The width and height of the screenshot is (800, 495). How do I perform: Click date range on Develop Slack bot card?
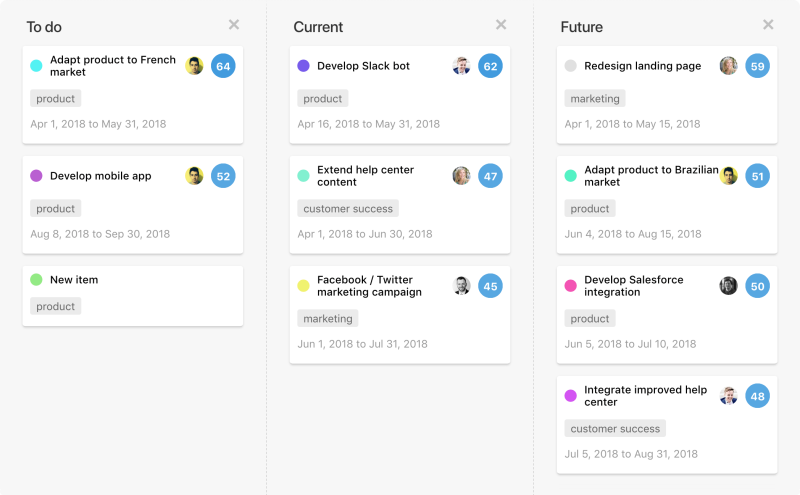368,125
